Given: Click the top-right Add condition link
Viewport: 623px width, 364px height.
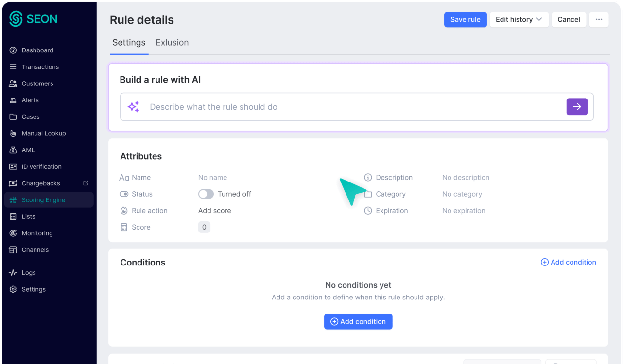Looking at the screenshot, I should pos(568,262).
